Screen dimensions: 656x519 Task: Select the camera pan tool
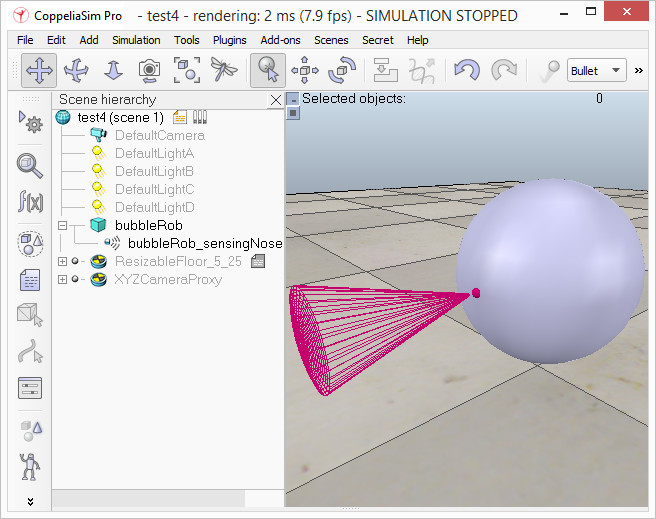(39, 70)
